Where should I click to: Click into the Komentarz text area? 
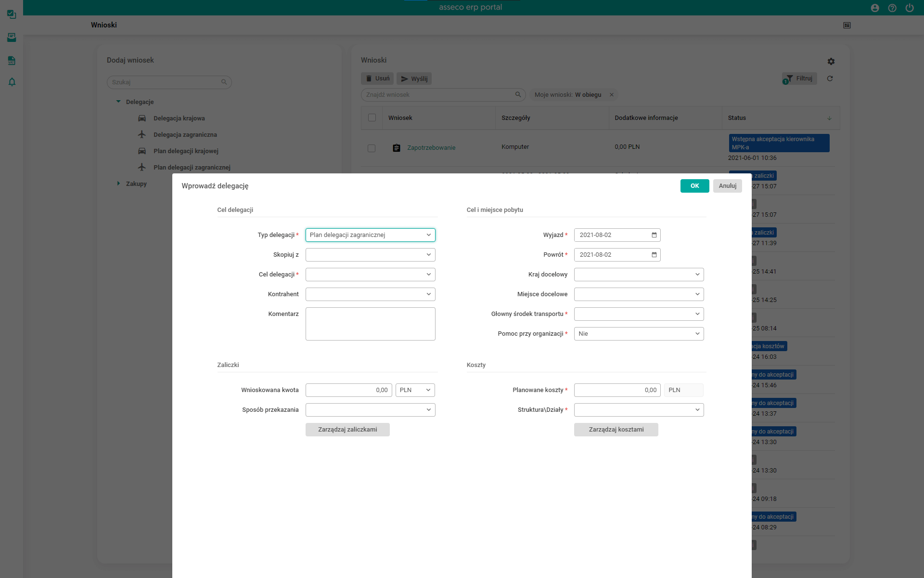point(370,324)
